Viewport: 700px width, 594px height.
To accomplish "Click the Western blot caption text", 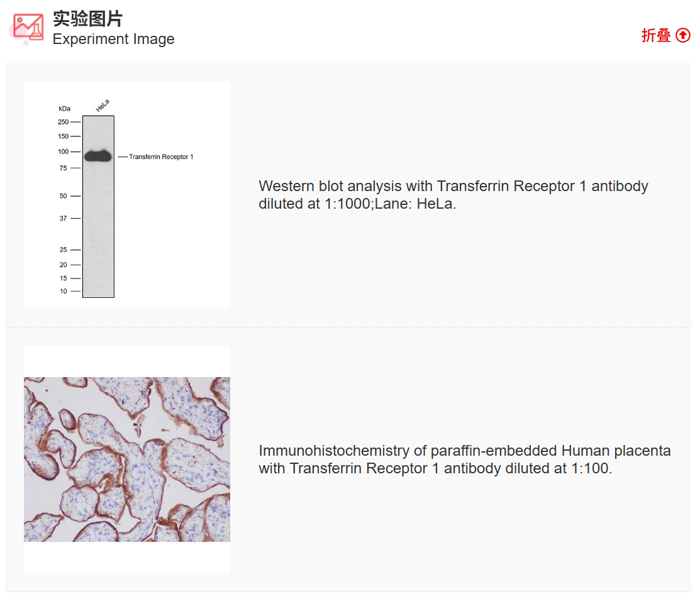I will [x=453, y=195].
